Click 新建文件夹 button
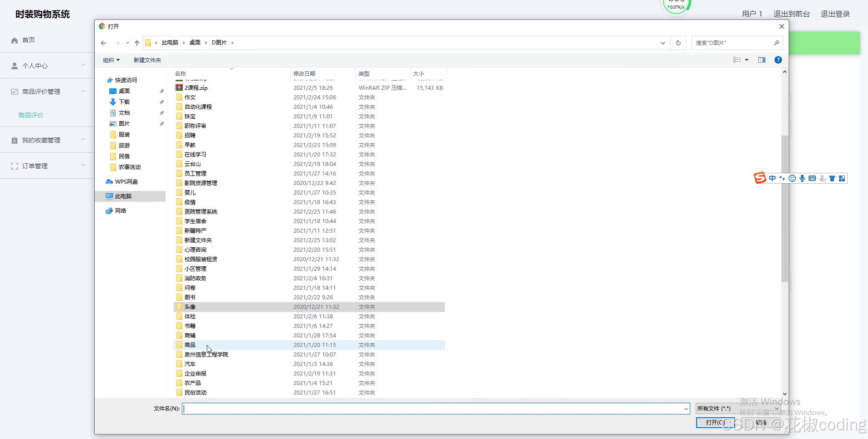Image resolution: width=868 pixels, height=439 pixels. pos(147,60)
